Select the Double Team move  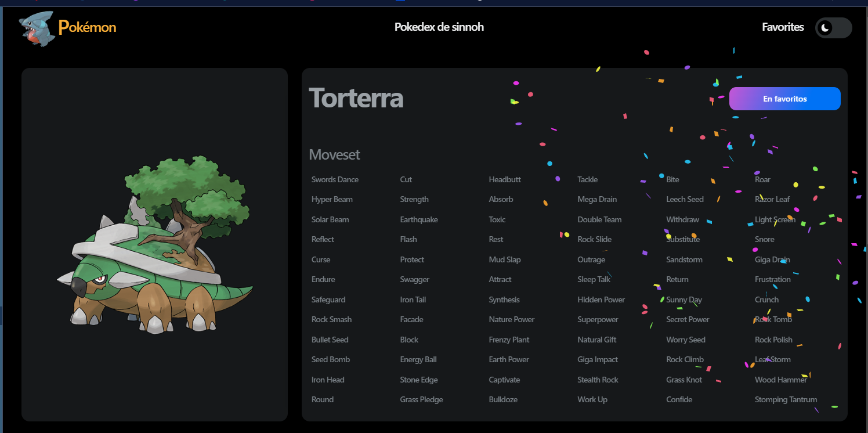tap(599, 219)
